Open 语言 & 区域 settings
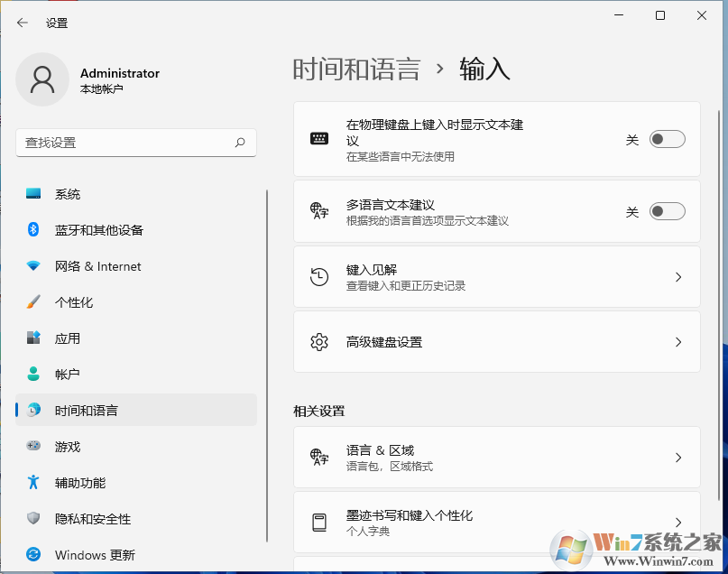Screen dimensions: 728x574 (x=496, y=457)
